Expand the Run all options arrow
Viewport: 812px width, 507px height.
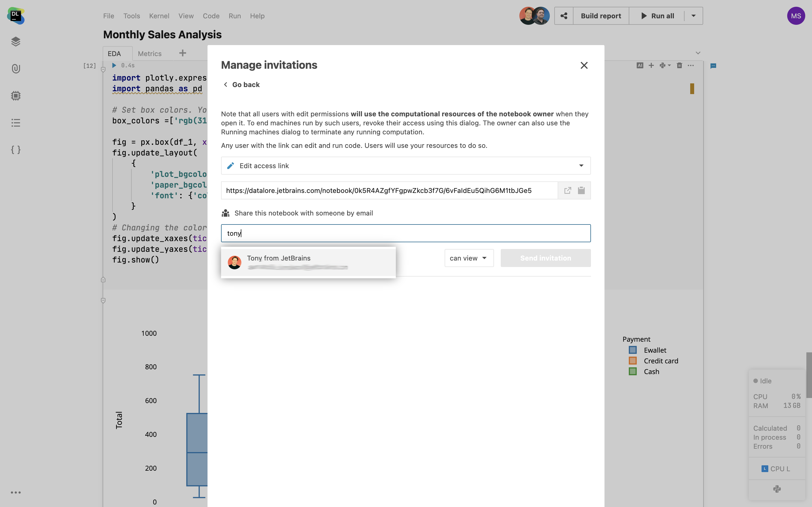click(x=693, y=16)
